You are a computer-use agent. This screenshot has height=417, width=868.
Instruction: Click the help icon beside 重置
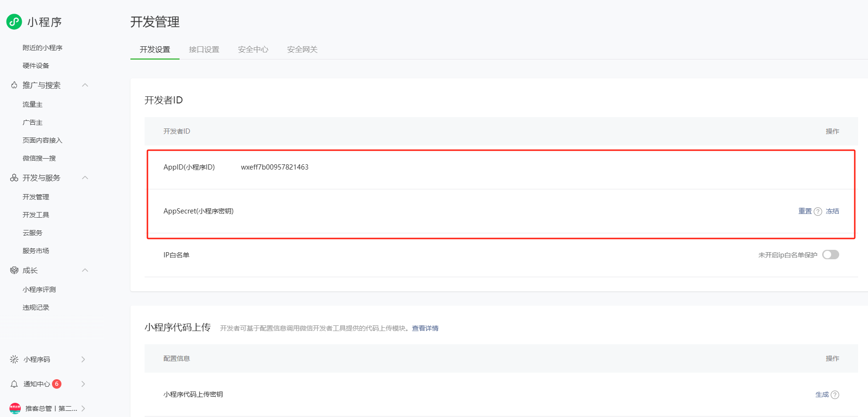(x=818, y=212)
